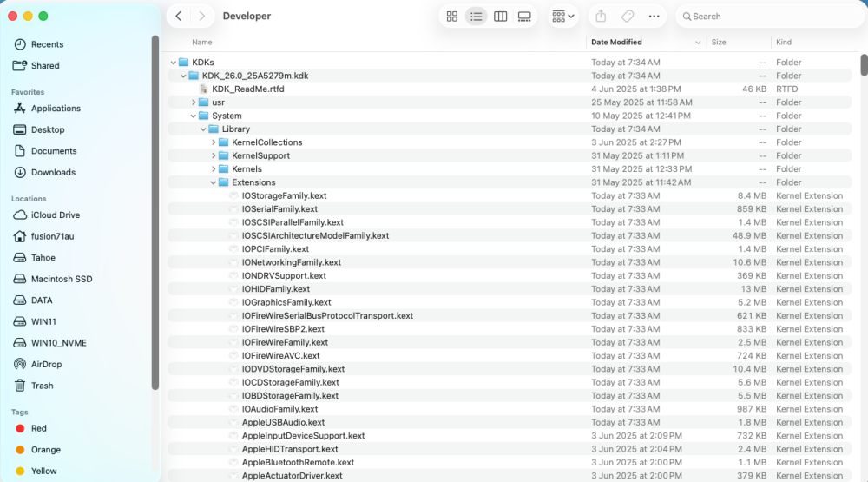This screenshot has width=868, height=482.
Task: Toggle the Date Modified sort direction chevron
Action: 698,43
